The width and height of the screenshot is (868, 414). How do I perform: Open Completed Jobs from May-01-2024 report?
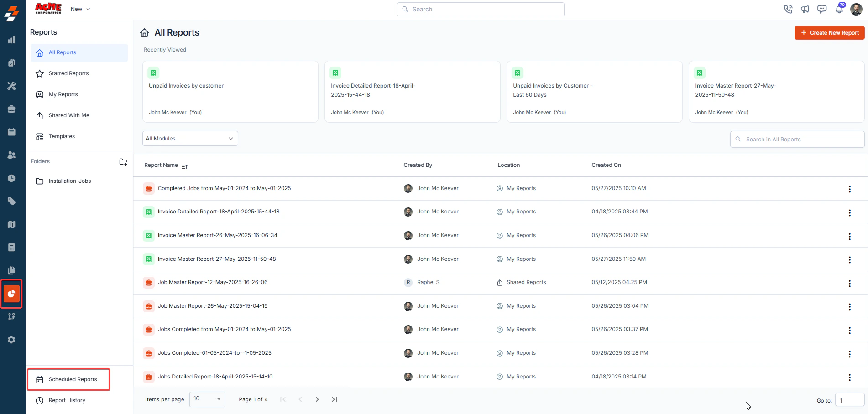(224, 188)
